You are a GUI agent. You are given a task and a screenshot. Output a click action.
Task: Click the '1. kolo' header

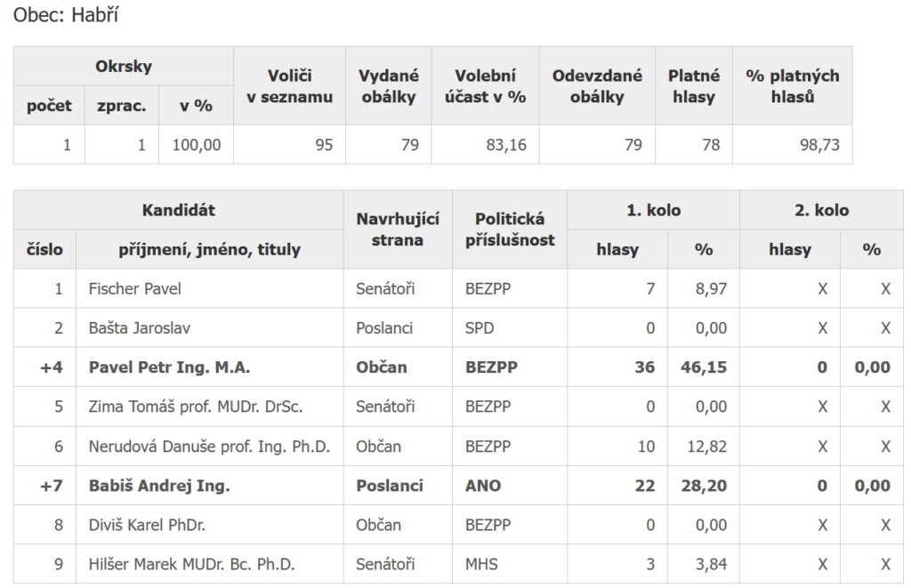coord(653,210)
